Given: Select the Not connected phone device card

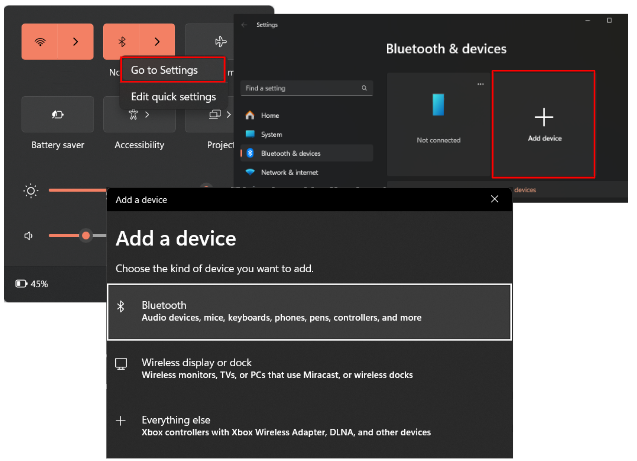Looking at the screenshot, I should point(438,124).
